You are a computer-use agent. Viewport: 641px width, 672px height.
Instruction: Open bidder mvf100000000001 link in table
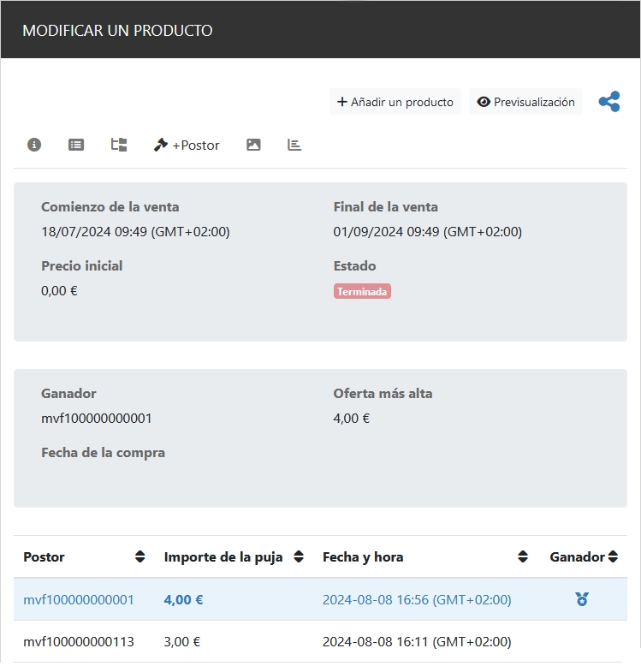click(x=79, y=600)
